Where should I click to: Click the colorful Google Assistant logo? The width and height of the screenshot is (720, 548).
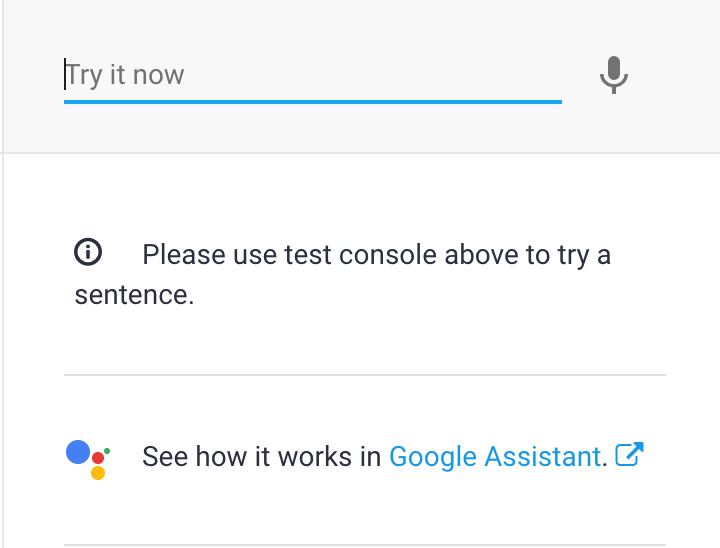(88, 458)
